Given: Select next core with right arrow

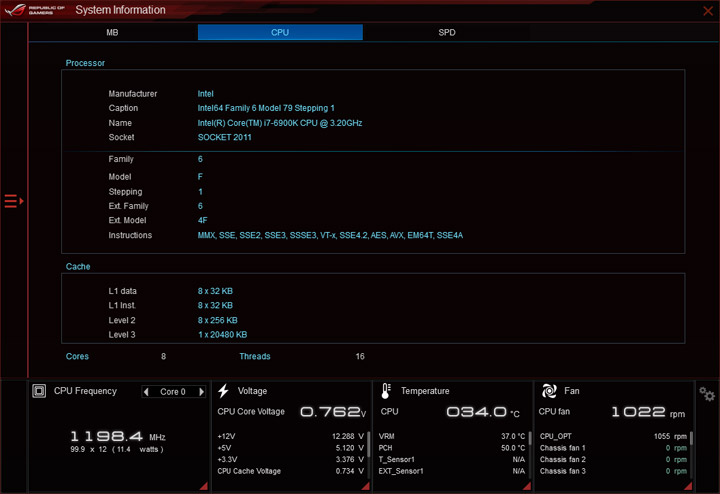Looking at the screenshot, I should click(x=201, y=392).
